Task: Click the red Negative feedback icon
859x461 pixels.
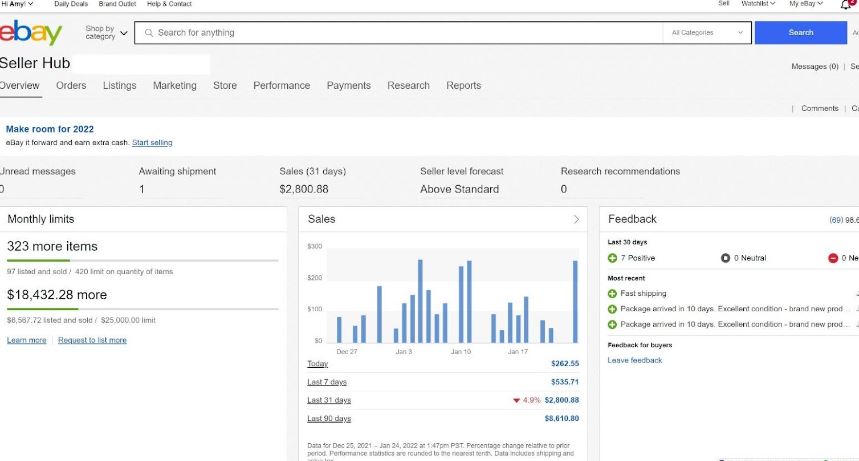Action: pos(833,258)
